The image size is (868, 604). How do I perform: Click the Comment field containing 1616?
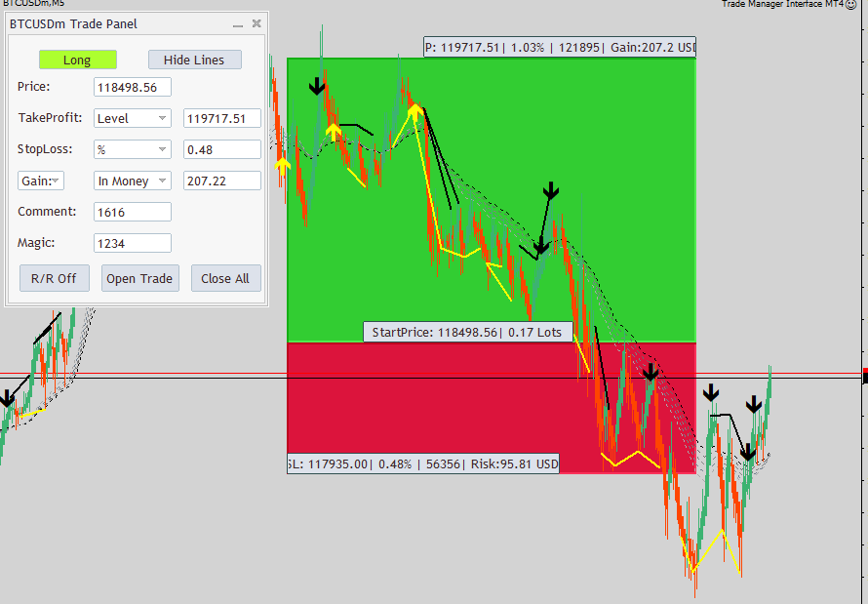pos(133,212)
